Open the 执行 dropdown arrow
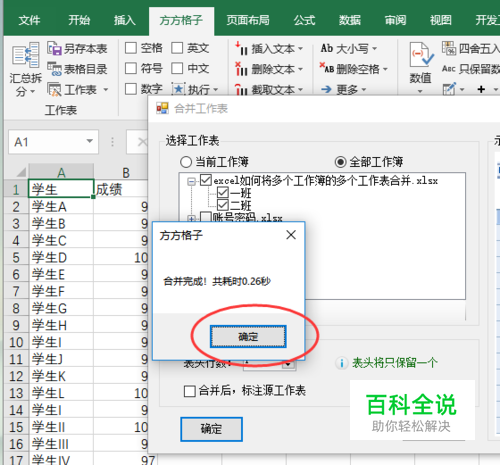 [215, 90]
